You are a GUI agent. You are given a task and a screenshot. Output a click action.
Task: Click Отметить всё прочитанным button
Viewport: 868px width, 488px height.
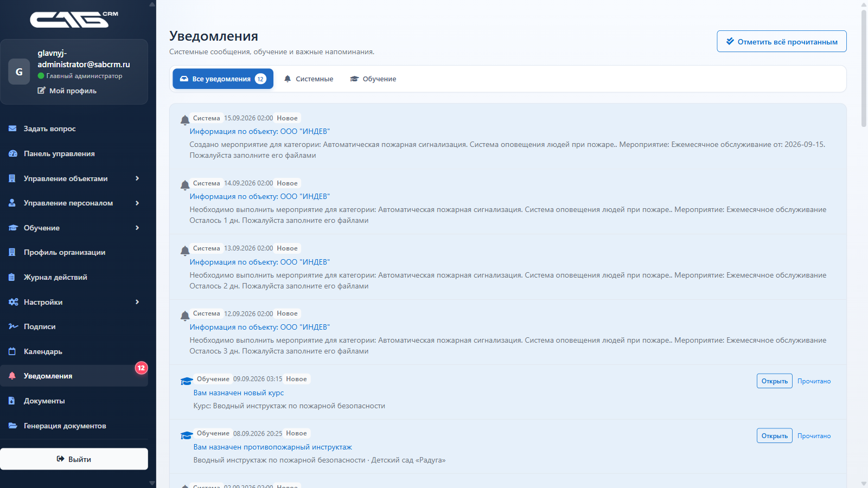point(782,41)
